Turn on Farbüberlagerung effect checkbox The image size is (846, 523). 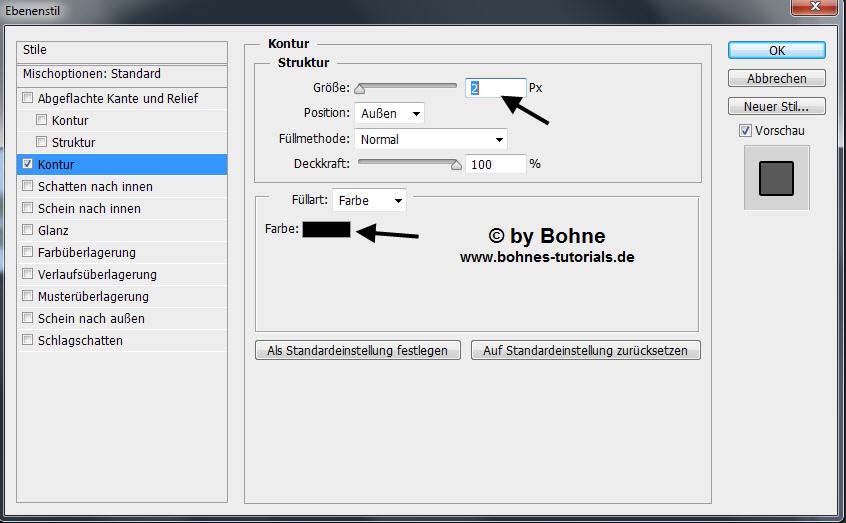(x=27, y=253)
